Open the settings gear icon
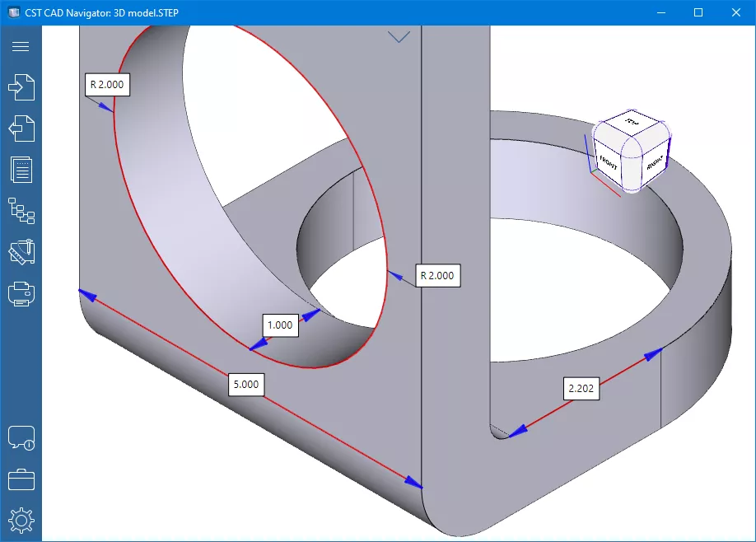The image size is (756, 542). 21,520
